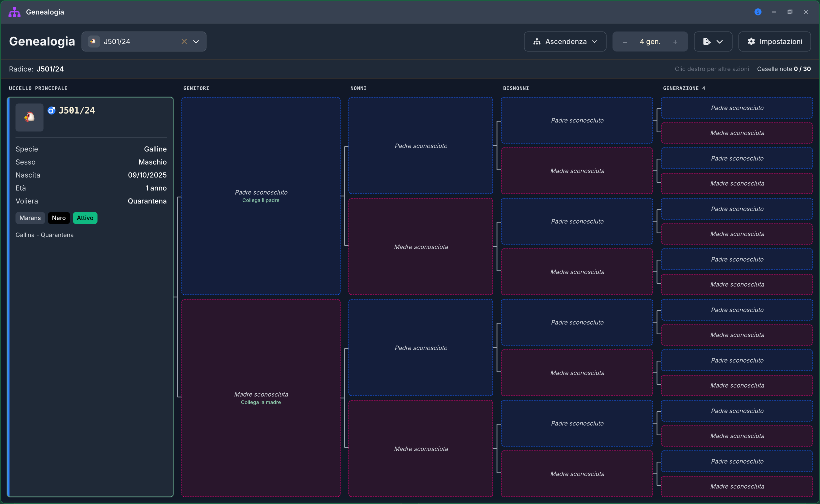Click the green Attivo status tag
The image size is (820, 504).
[x=85, y=218]
